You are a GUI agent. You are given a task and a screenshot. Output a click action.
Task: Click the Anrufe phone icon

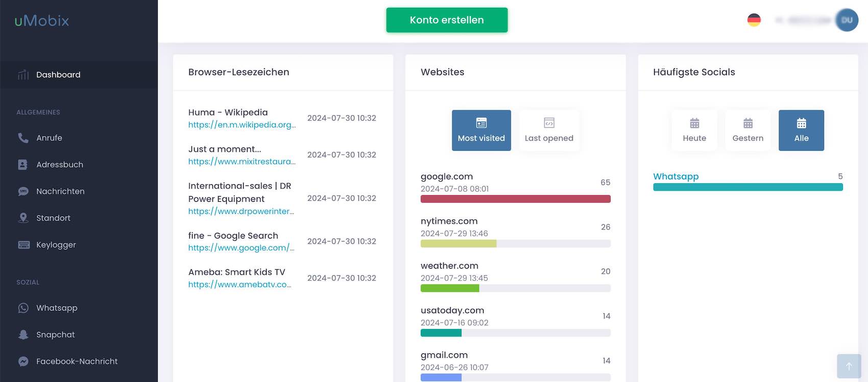pyautogui.click(x=23, y=138)
